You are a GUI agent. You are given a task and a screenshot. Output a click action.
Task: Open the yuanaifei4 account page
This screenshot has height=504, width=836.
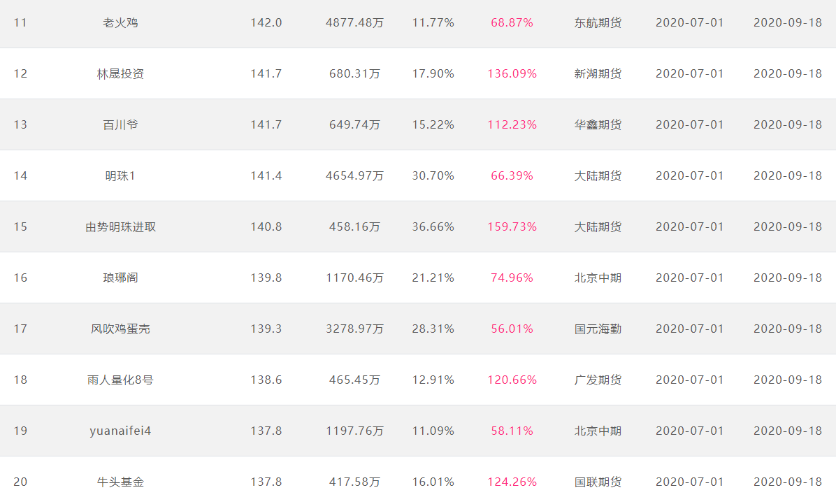tap(120, 431)
